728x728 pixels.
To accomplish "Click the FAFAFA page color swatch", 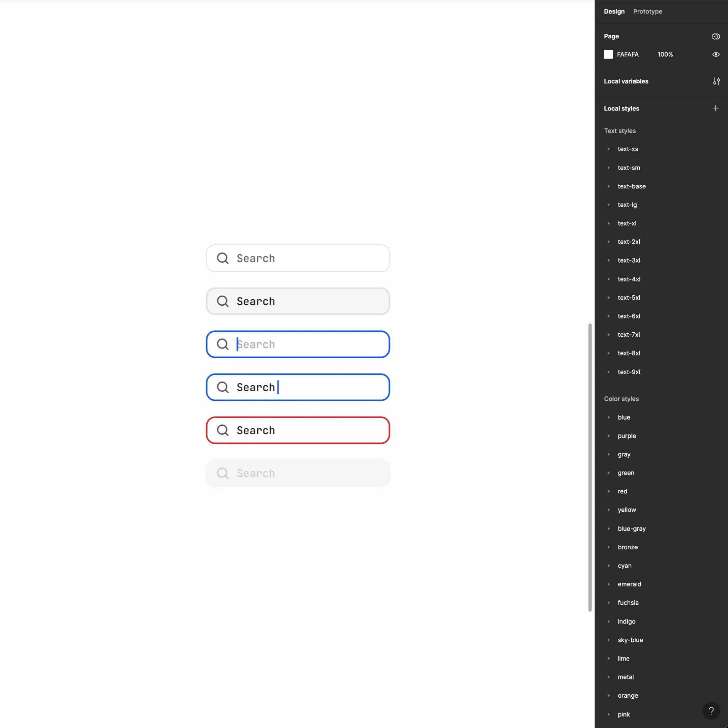I will pyautogui.click(x=608, y=54).
